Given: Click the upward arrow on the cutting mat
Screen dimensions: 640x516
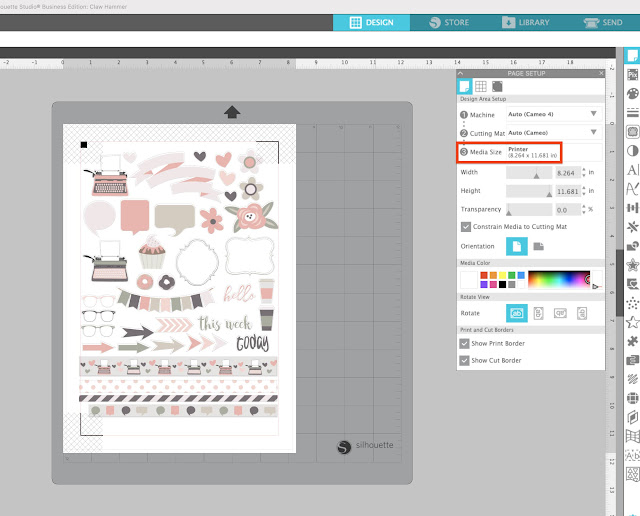Looking at the screenshot, I should pyautogui.click(x=232, y=112).
